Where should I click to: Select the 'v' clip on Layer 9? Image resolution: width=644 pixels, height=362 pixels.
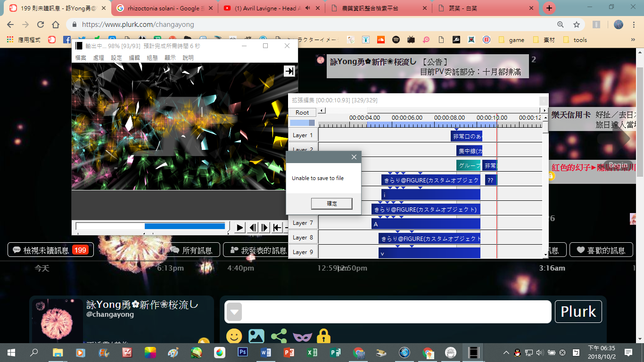[x=429, y=253]
